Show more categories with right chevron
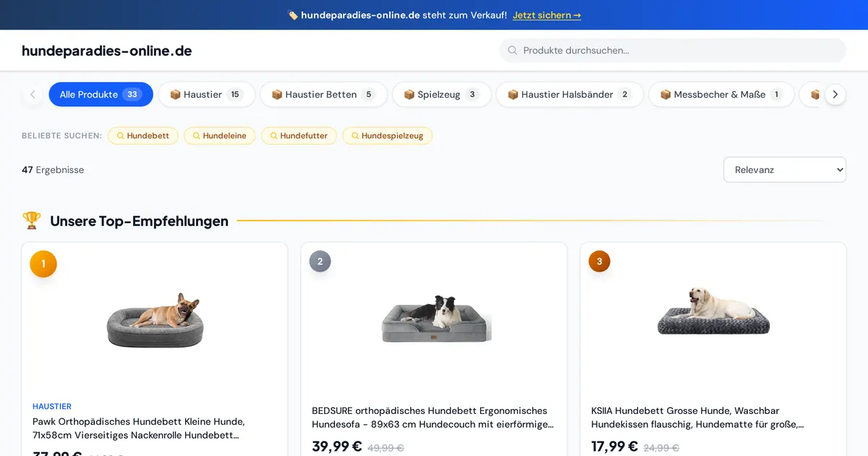 click(x=835, y=94)
